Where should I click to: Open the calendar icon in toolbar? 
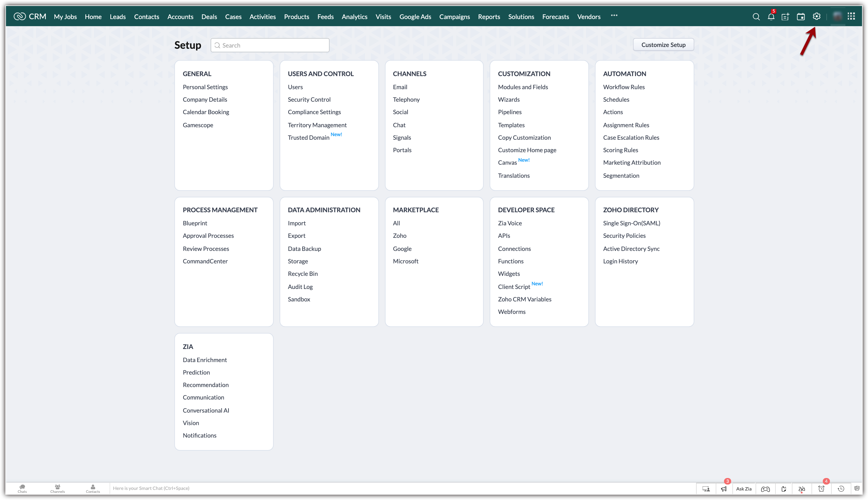pyautogui.click(x=801, y=16)
